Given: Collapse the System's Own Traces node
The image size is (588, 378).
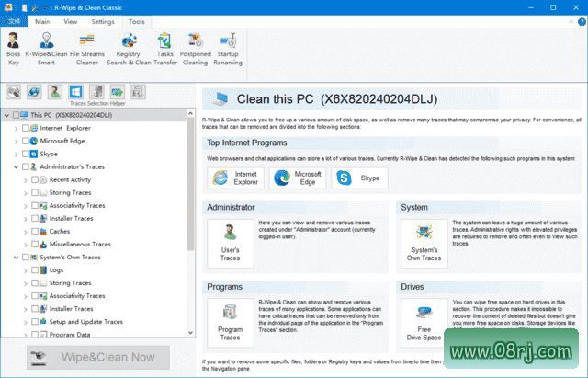Looking at the screenshot, I should (x=16, y=258).
